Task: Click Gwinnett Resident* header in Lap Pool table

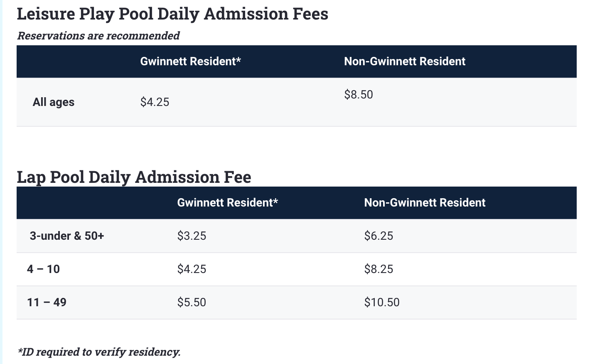Action: pyautogui.click(x=228, y=203)
